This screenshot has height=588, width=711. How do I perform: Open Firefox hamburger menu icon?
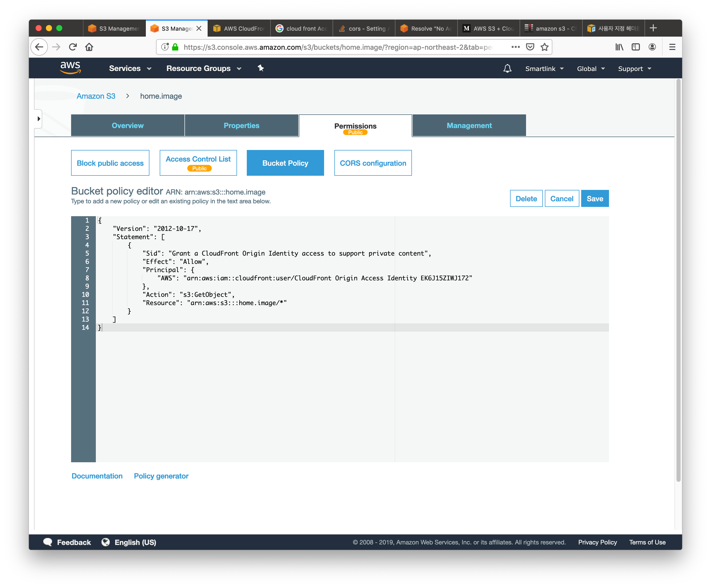[672, 47]
